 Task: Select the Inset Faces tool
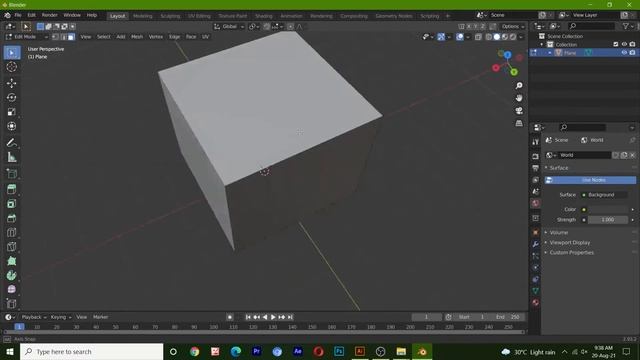pyautogui.click(x=12, y=204)
